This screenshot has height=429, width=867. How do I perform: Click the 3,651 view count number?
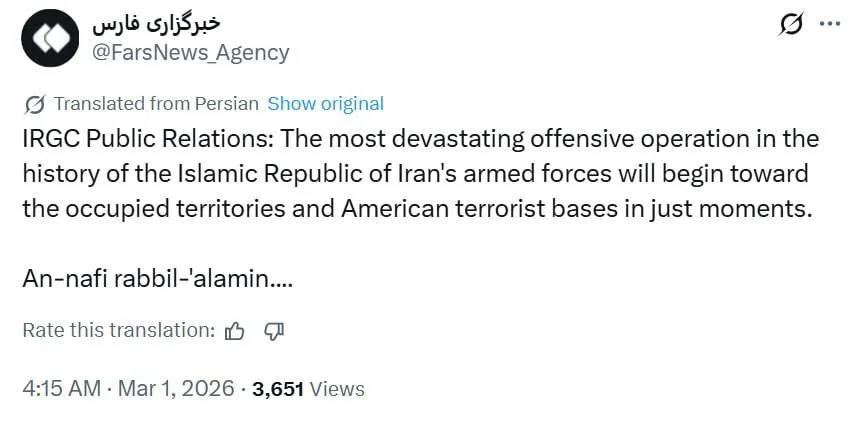(278, 389)
